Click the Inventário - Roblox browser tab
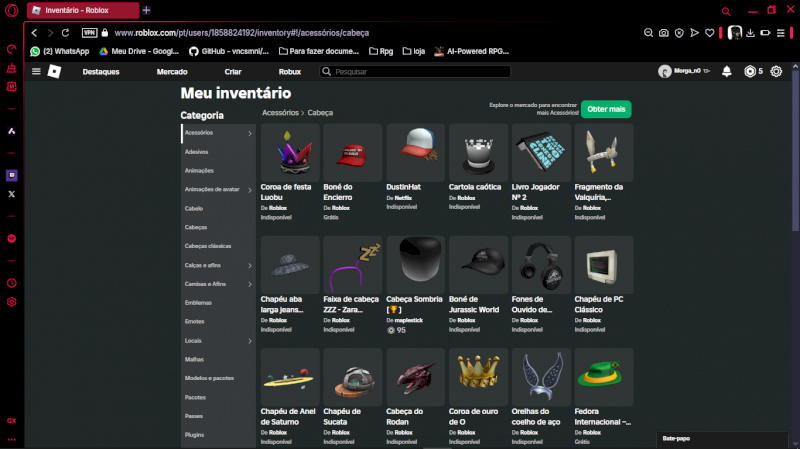The image size is (800, 449). (x=83, y=10)
